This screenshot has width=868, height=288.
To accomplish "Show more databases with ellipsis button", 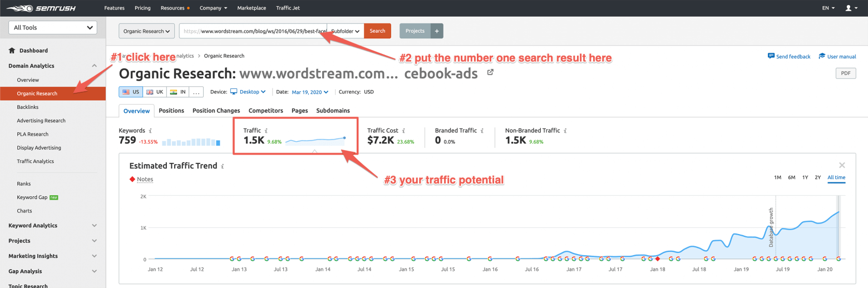I will (197, 92).
